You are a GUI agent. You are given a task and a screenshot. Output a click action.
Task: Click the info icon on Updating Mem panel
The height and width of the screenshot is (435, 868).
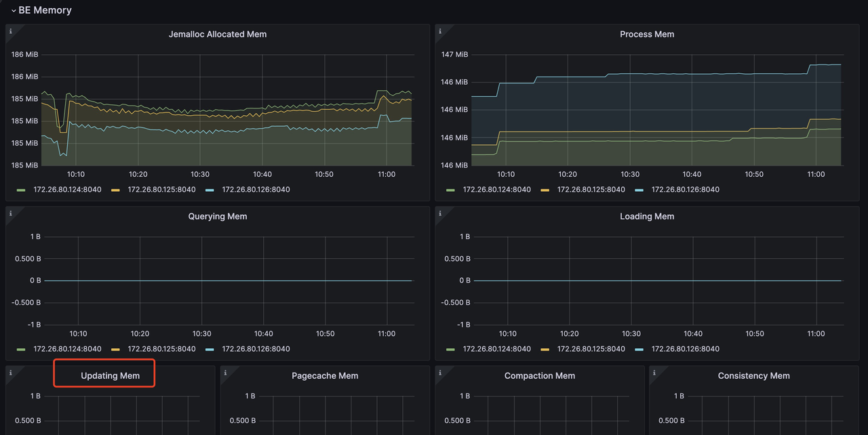(x=10, y=372)
